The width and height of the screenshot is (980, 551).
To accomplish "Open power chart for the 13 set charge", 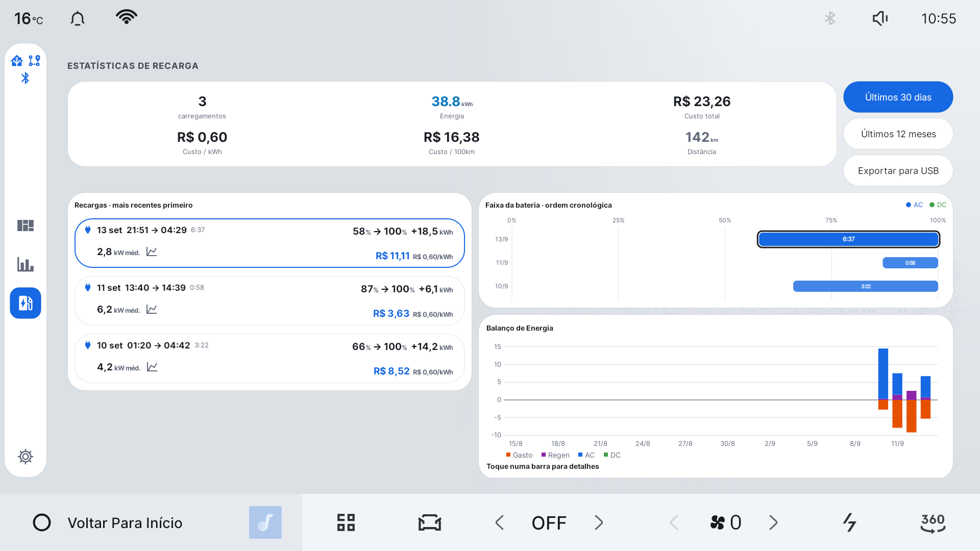I will click(152, 252).
